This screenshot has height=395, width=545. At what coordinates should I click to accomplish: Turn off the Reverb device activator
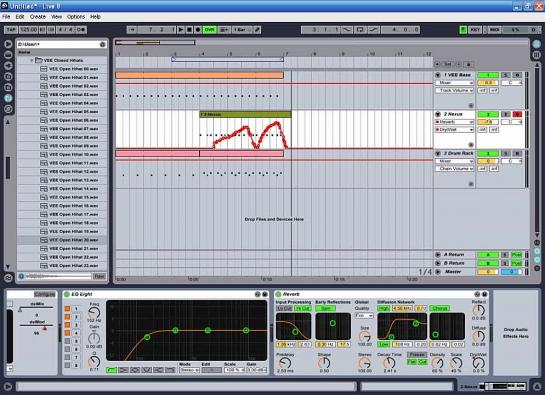[x=278, y=295]
